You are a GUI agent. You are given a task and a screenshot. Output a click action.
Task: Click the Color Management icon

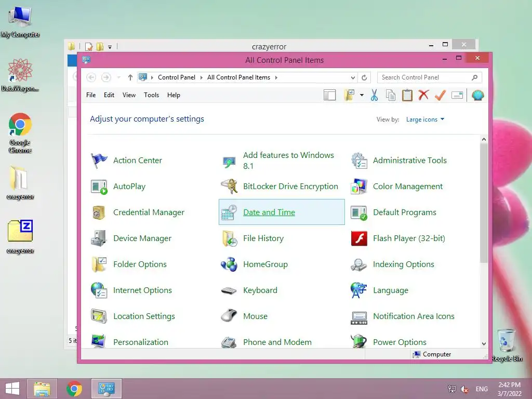359,187
